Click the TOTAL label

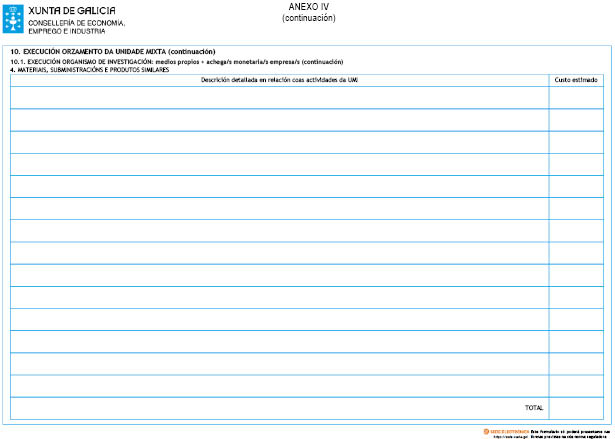point(534,408)
